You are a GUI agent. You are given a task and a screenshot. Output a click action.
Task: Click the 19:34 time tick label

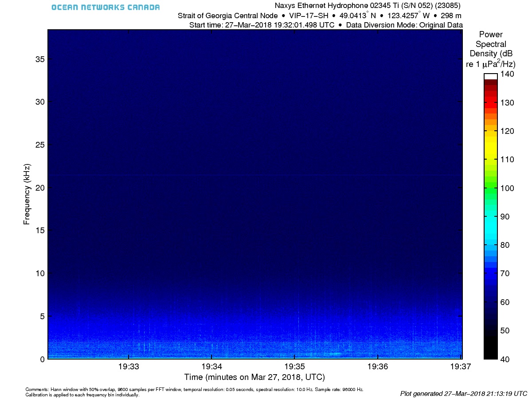point(211,367)
